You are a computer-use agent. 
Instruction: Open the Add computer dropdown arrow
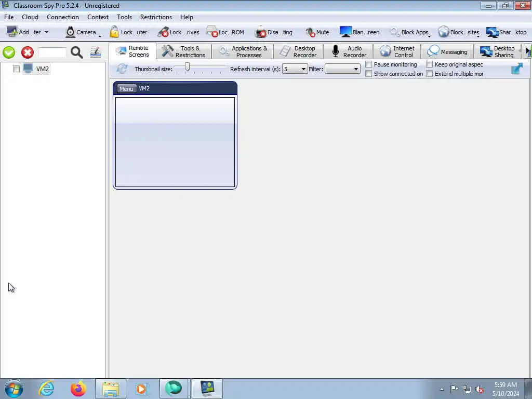coord(46,32)
